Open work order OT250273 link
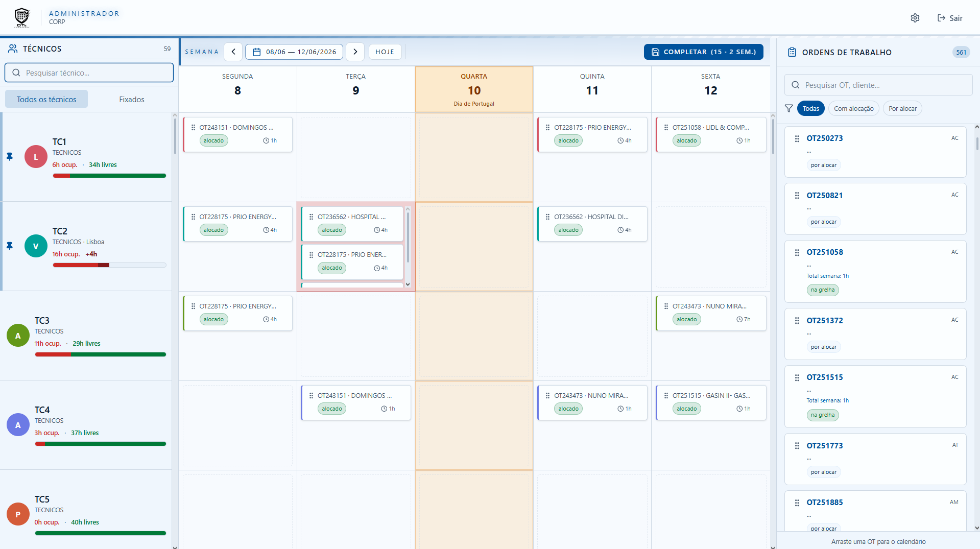Image resolution: width=980 pixels, height=549 pixels. click(824, 138)
